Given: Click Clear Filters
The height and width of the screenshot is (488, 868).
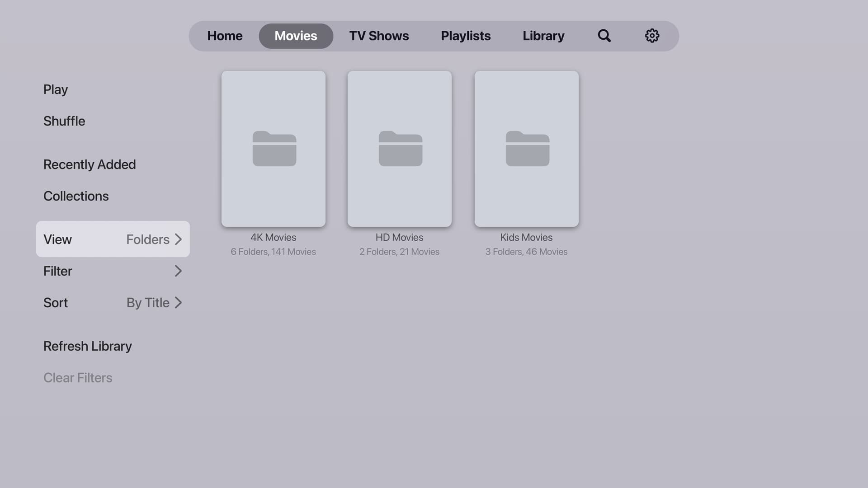Looking at the screenshot, I should point(78,378).
